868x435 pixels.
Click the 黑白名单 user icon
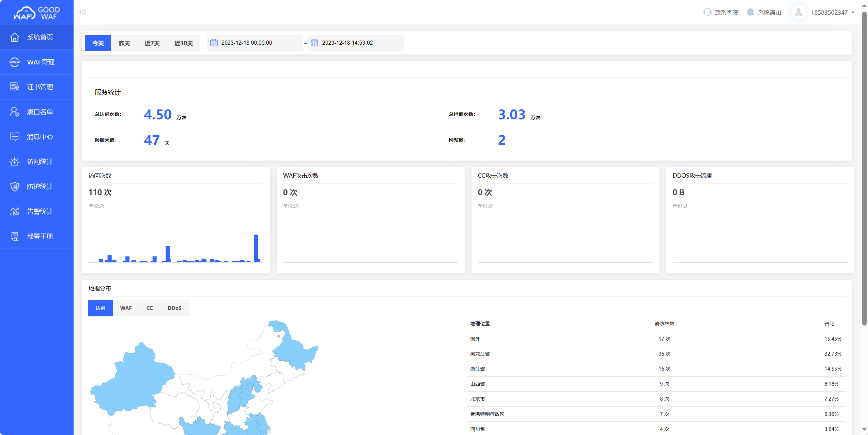click(15, 112)
